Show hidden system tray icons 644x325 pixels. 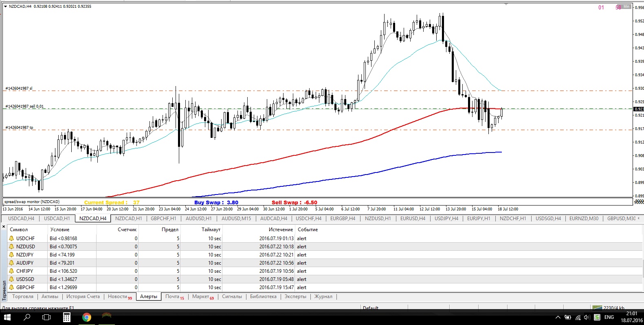tap(558, 317)
